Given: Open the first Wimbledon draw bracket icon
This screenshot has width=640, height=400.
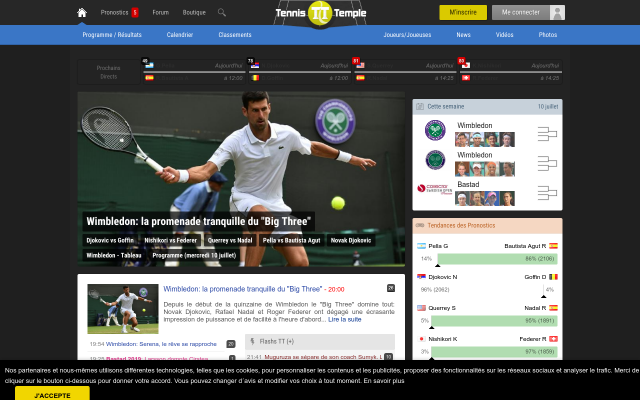Looking at the screenshot, I should click(x=547, y=134).
